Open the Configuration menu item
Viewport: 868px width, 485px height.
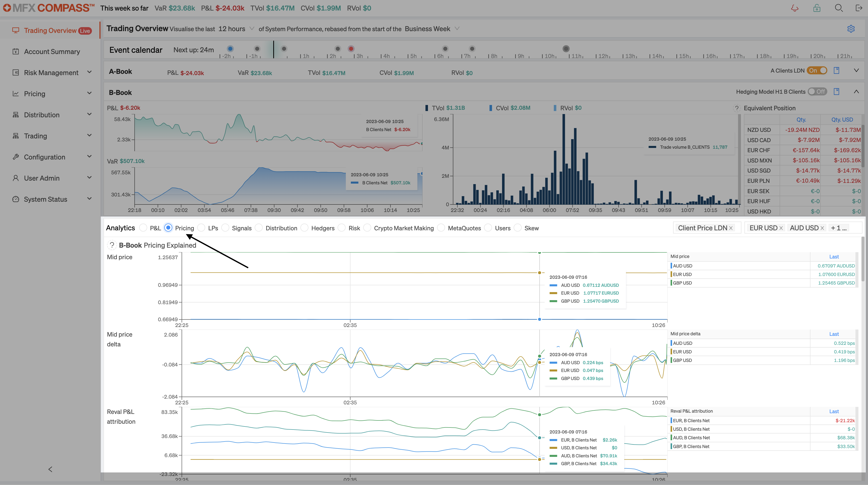click(50, 157)
